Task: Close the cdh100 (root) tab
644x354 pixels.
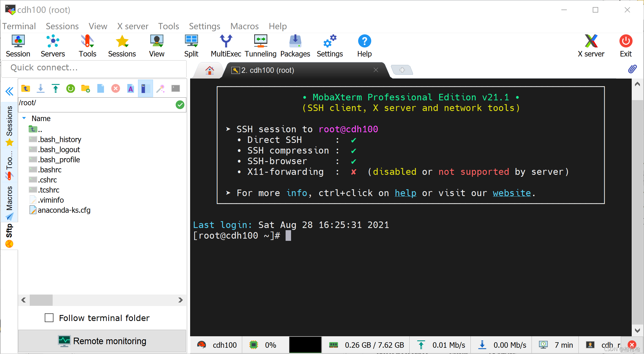Action: [x=376, y=70]
